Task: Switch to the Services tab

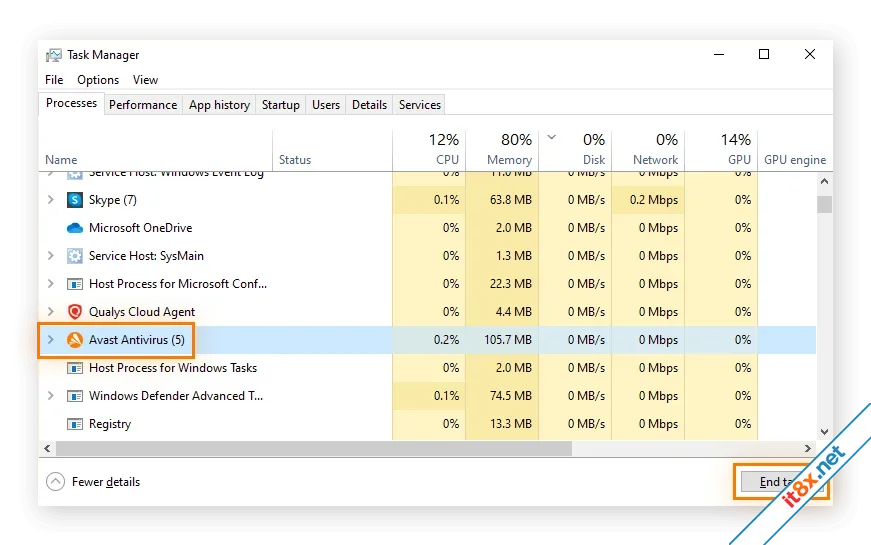Action: coord(419,105)
